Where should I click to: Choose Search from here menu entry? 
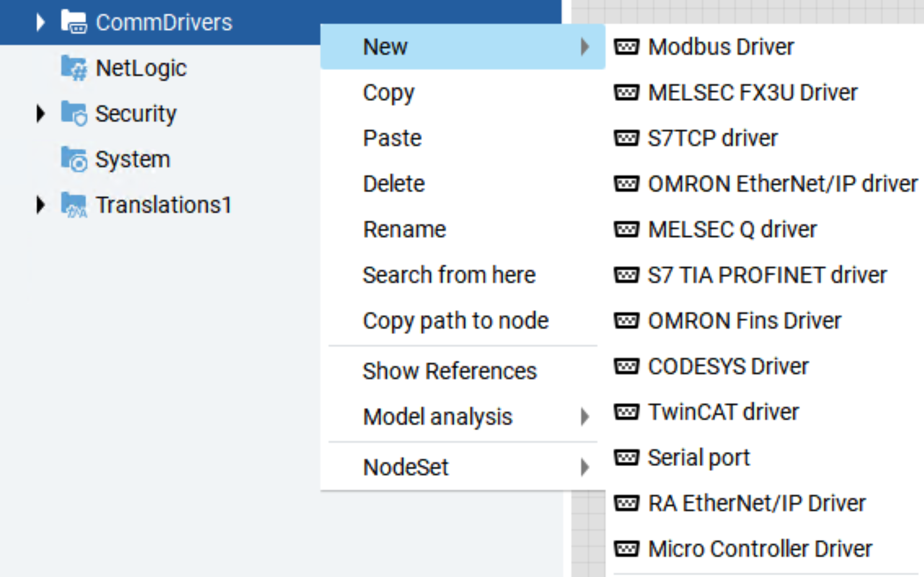point(463,275)
